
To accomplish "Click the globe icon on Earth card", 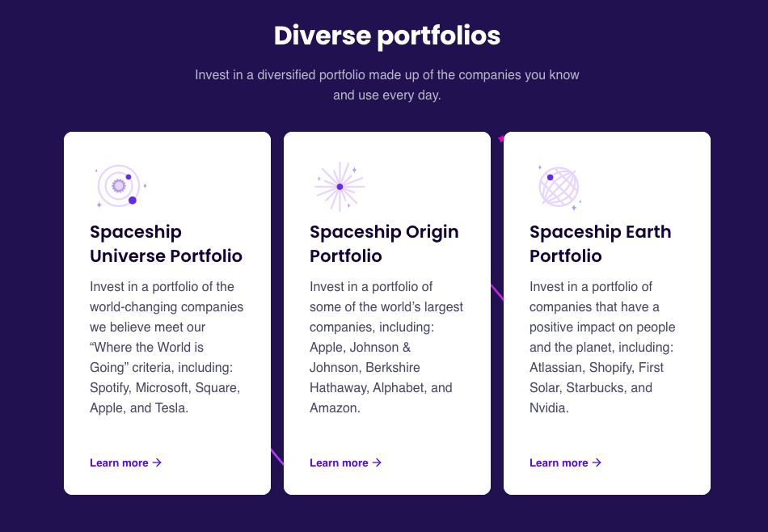I will click(x=559, y=187).
